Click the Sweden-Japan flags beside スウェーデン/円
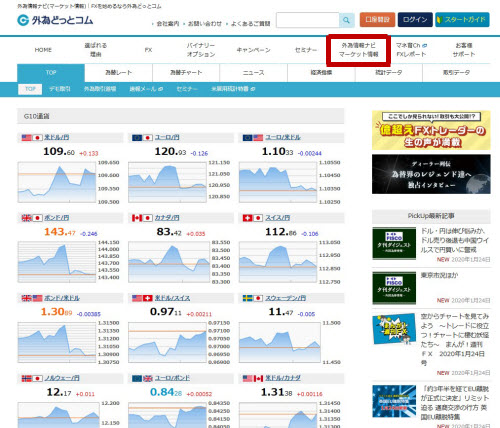 [x=253, y=298]
